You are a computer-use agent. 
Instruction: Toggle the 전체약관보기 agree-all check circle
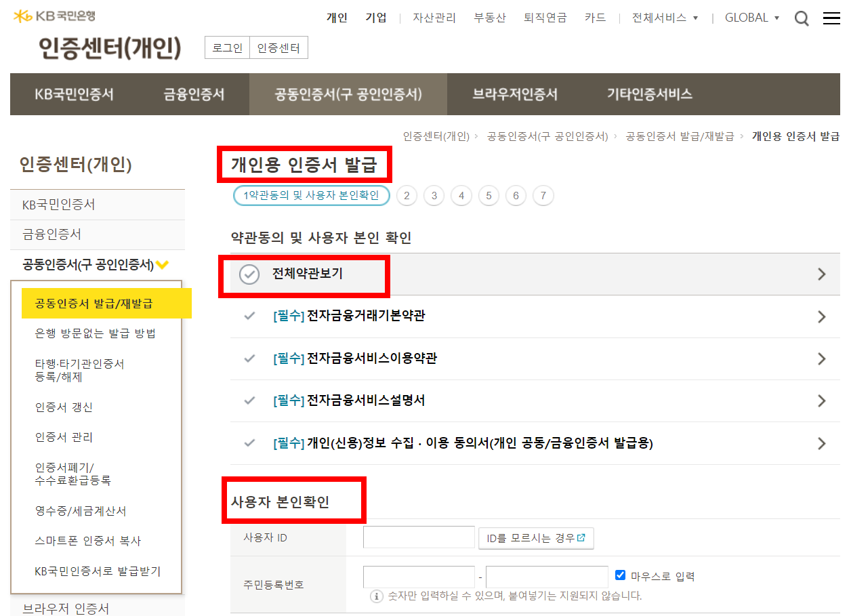click(249, 274)
